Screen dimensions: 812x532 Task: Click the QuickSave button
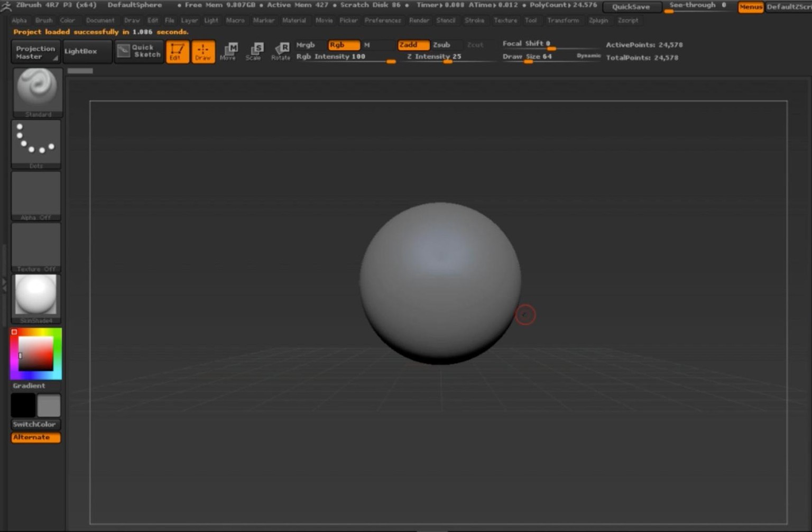631,7
